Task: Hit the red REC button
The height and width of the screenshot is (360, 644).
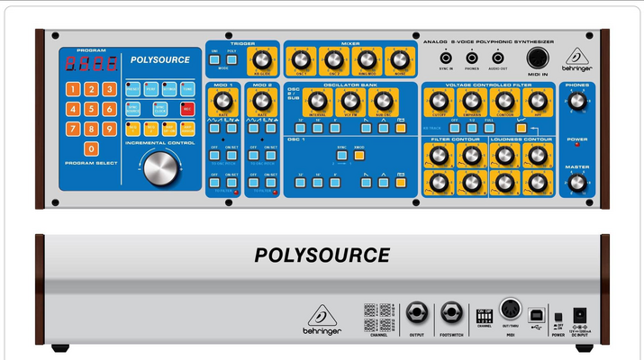Action: tap(187, 109)
